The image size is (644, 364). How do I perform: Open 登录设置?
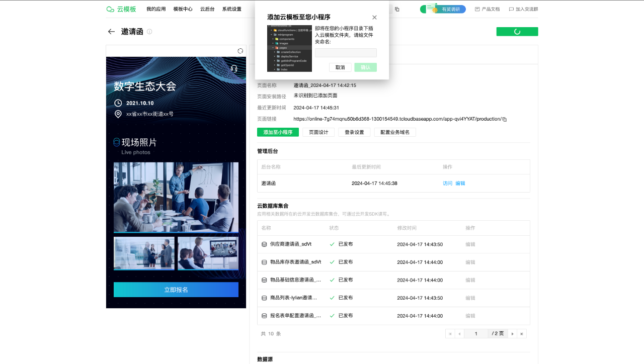coord(354,132)
